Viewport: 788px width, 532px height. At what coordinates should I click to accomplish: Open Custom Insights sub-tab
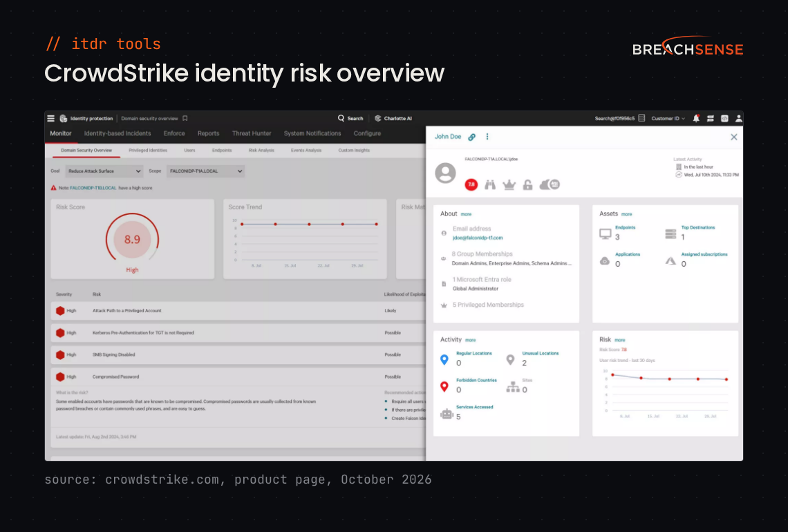click(x=354, y=150)
